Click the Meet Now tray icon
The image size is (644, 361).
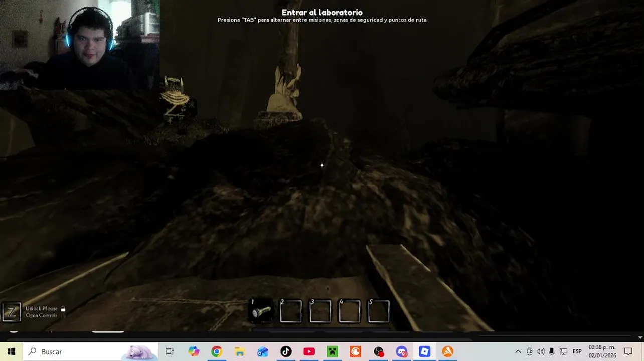click(529, 351)
